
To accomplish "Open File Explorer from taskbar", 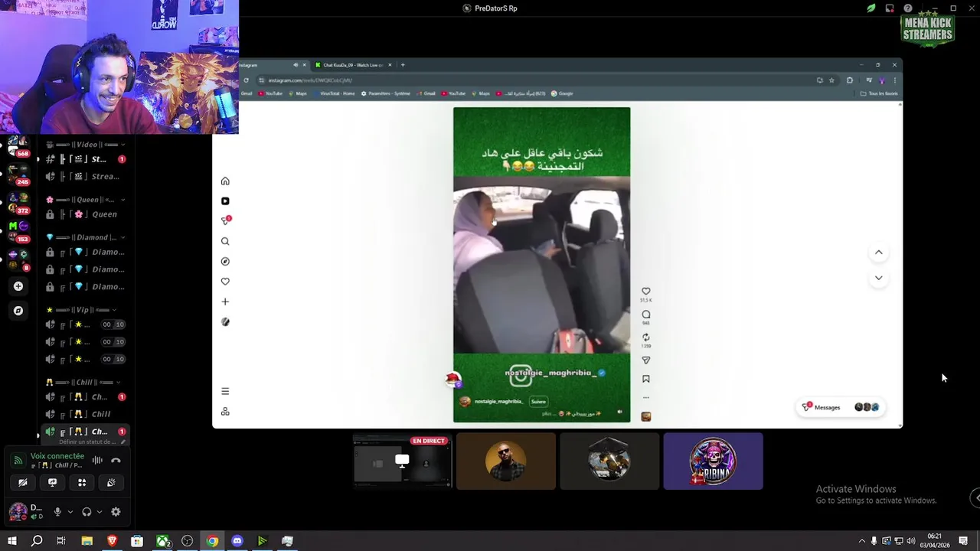I will coord(87,541).
